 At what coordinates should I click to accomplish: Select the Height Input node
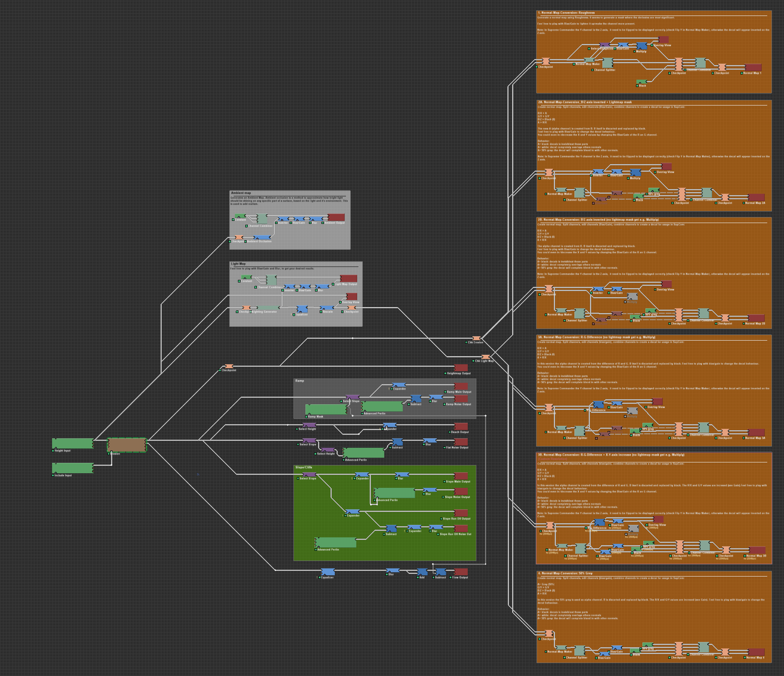(73, 443)
